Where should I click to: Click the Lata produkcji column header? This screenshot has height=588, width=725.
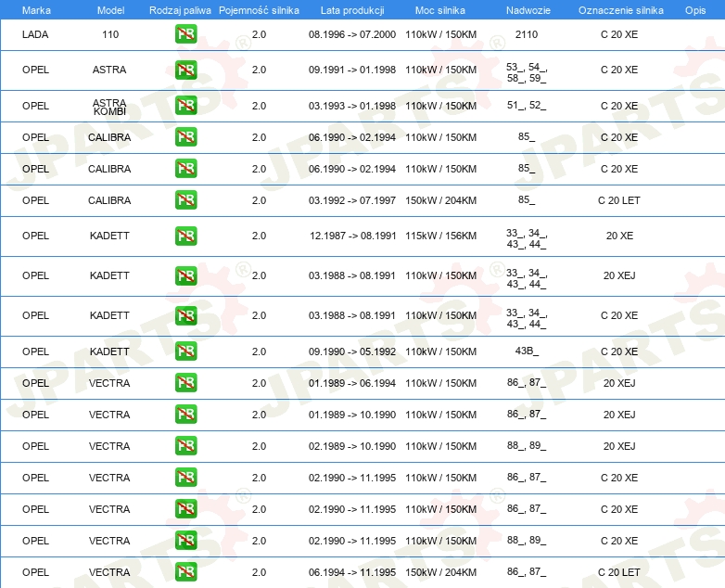pos(352,10)
